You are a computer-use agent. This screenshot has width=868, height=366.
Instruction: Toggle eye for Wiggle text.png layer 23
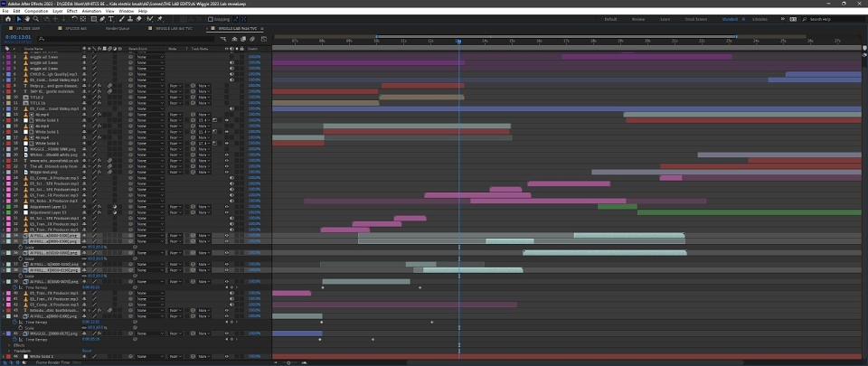pos(226,172)
